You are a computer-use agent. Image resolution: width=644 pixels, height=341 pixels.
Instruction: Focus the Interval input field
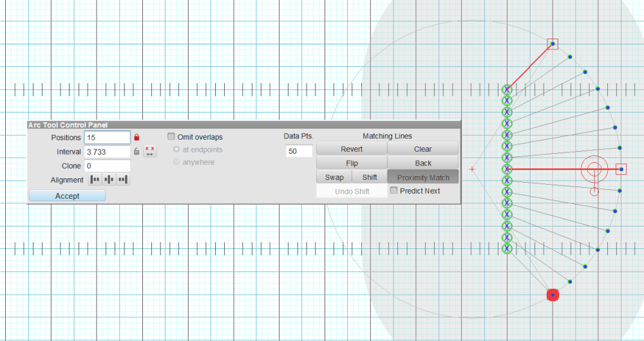(107, 152)
